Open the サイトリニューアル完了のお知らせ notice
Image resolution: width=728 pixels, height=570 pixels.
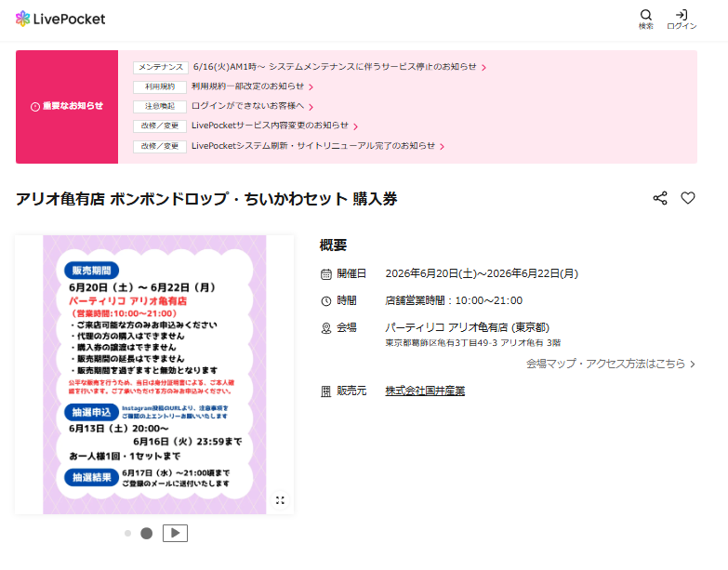tap(313, 146)
